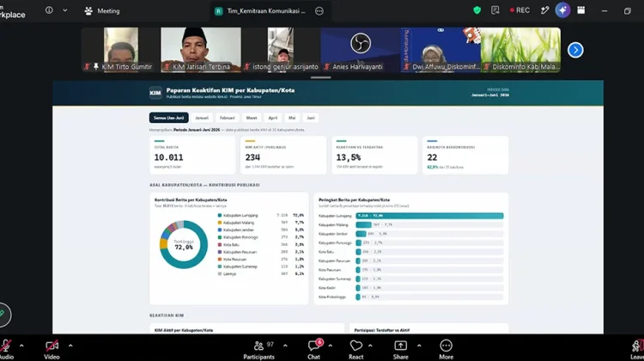Click the Total Berita 10.011 card
The width and height of the screenshot is (644, 361).
click(192, 155)
